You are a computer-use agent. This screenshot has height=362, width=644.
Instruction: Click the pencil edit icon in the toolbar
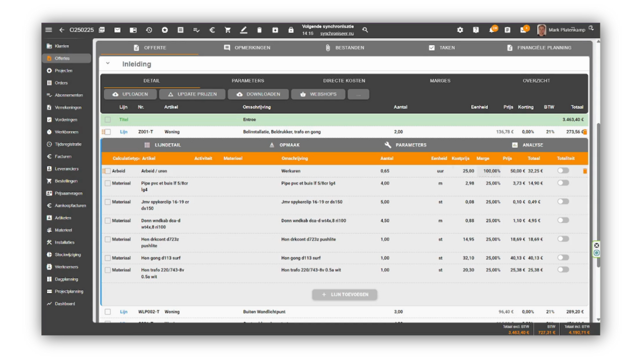pos(244,30)
